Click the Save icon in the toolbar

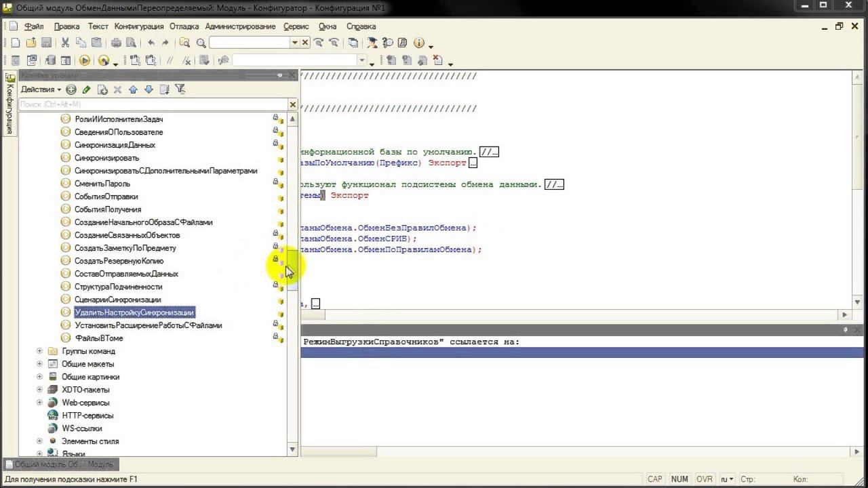point(47,43)
